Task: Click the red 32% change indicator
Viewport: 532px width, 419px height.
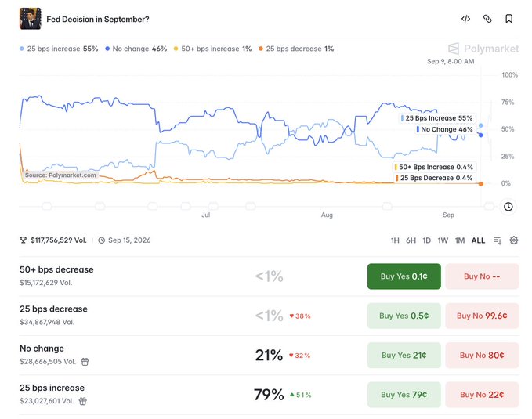Action: pyautogui.click(x=300, y=356)
